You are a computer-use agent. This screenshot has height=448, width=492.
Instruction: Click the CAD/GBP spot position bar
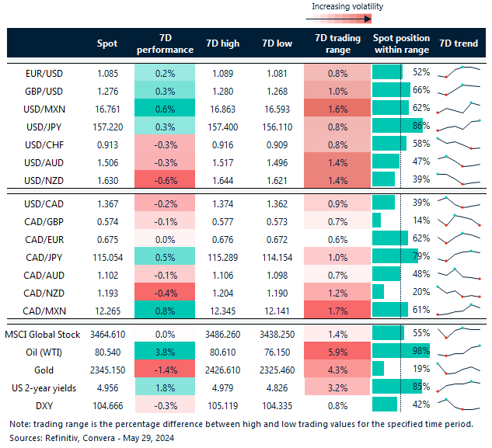click(x=377, y=221)
